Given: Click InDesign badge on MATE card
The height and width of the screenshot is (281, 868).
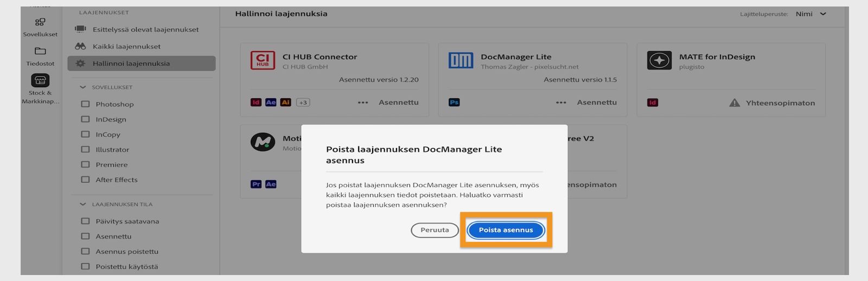Looking at the screenshot, I should pos(653,103).
